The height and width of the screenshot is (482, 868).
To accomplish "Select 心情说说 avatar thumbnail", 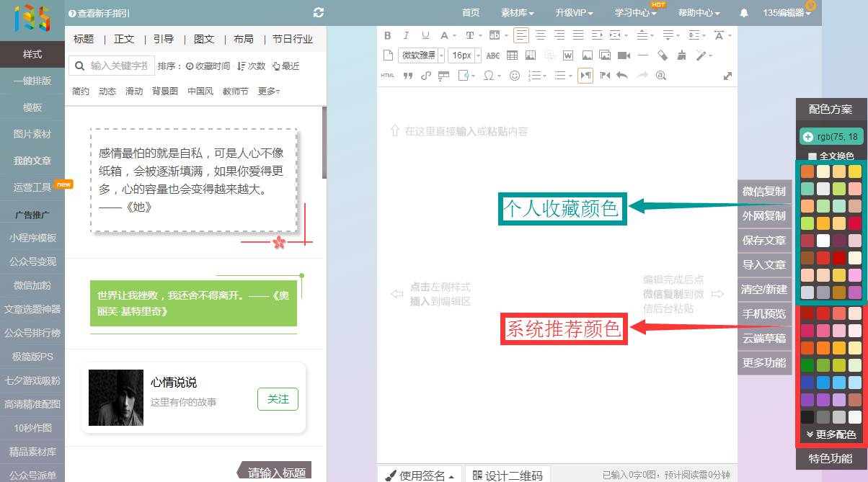I will click(116, 398).
